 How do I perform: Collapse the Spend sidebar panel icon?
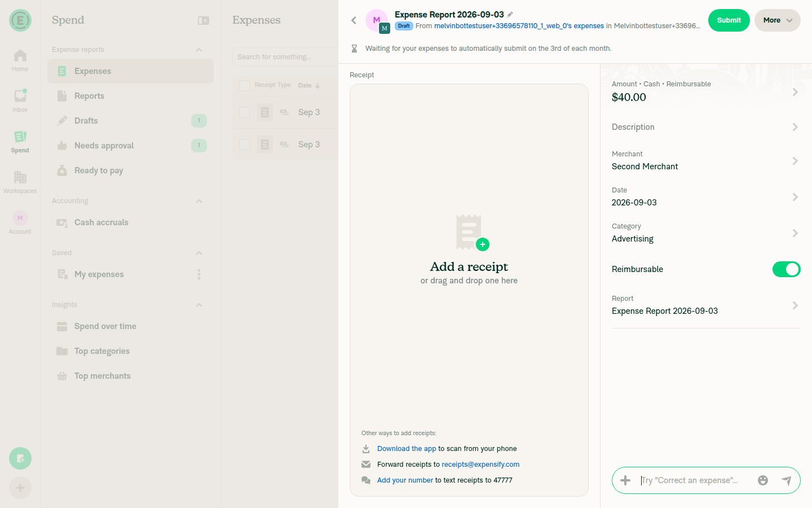204,20
